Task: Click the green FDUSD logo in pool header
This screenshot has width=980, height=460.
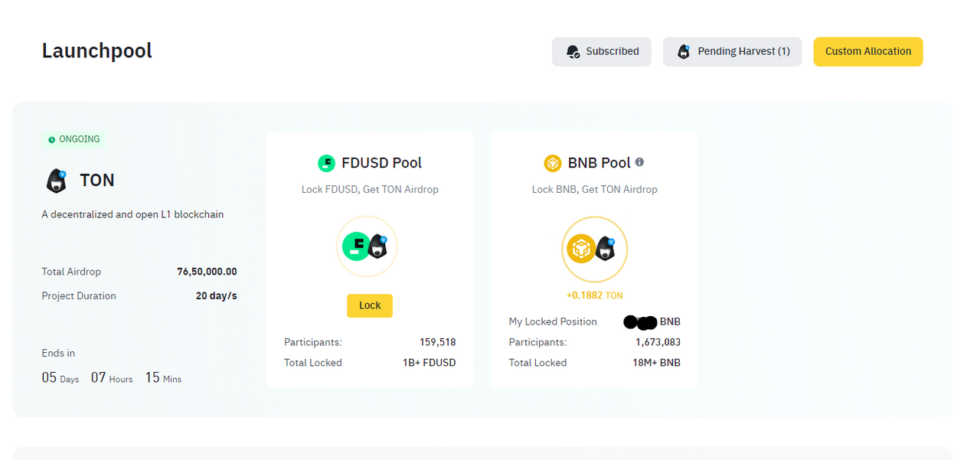Action: coord(326,163)
